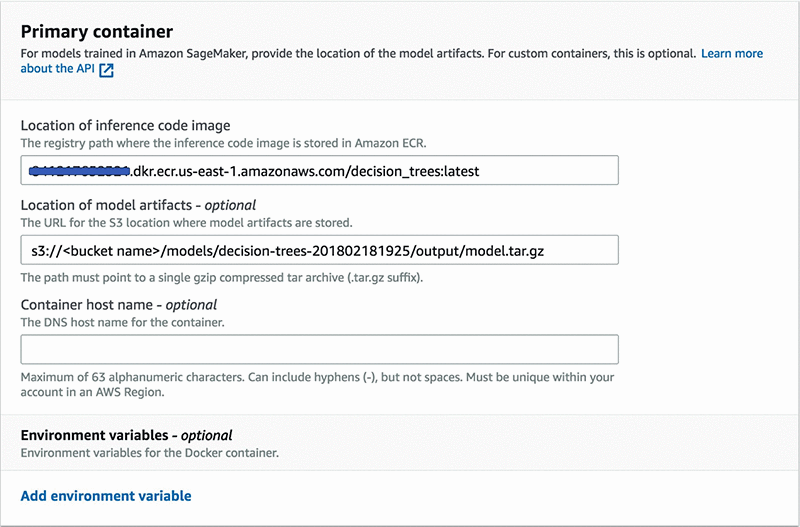Click the 'DNS host name for the container' text

coord(120,321)
